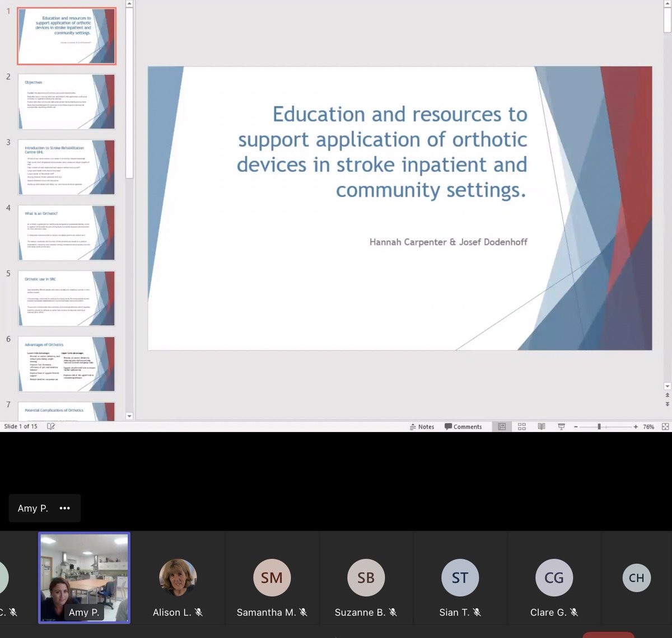672x638 pixels.
Task: Select Suzanne B. SB avatar
Action: [x=366, y=578]
